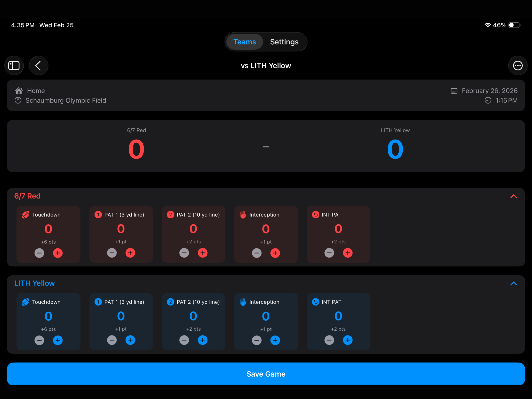Click the blue number 1 PAT icon
532x399 pixels.
[98, 302]
